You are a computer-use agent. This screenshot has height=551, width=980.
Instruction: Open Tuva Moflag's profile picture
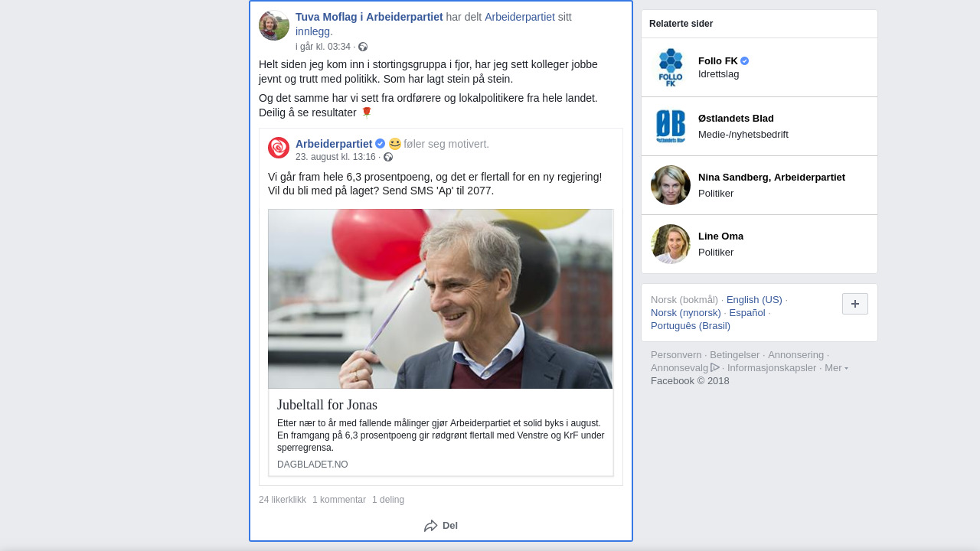[274, 25]
